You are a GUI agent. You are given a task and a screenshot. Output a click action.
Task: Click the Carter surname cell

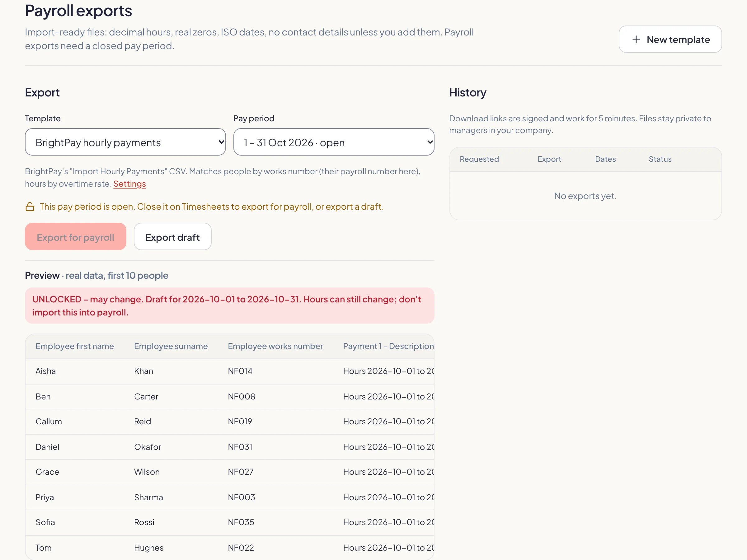pos(146,397)
